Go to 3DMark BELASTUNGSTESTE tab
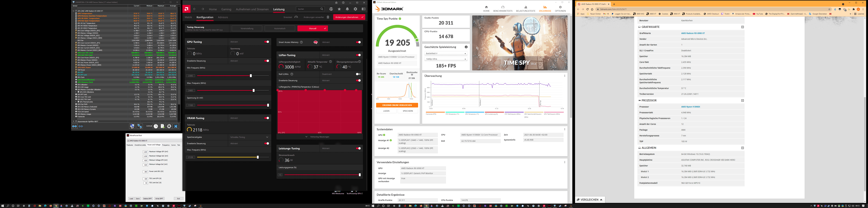Screen dimensions: 868x208 point(526,9)
